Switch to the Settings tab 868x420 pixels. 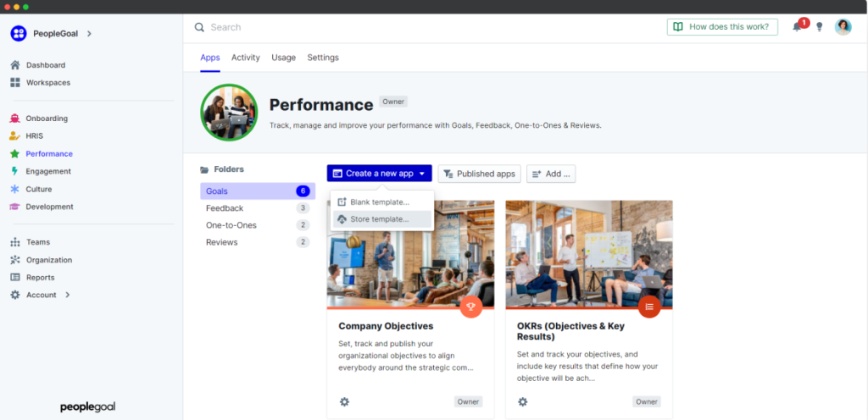coord(323,58)
